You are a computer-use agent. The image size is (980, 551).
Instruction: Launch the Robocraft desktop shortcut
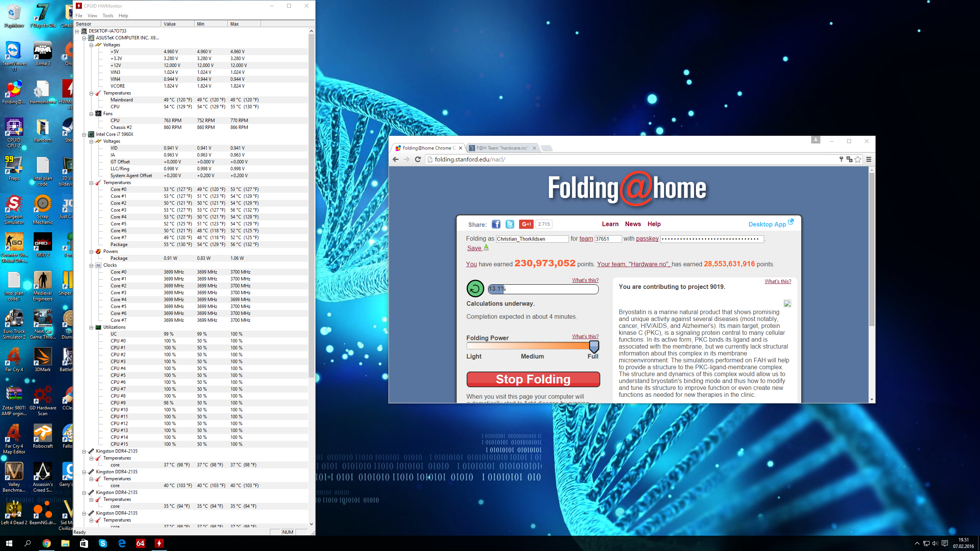click(42, 436)
